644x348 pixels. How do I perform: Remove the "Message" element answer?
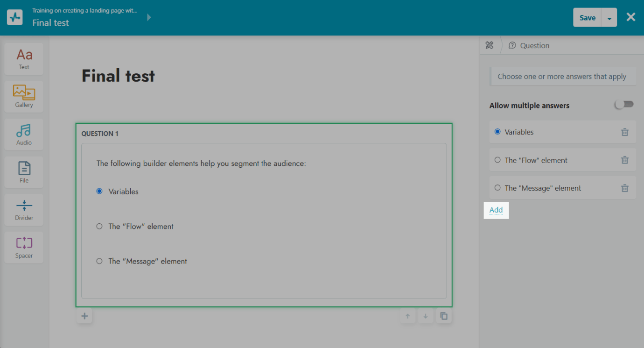click(624, 188)
